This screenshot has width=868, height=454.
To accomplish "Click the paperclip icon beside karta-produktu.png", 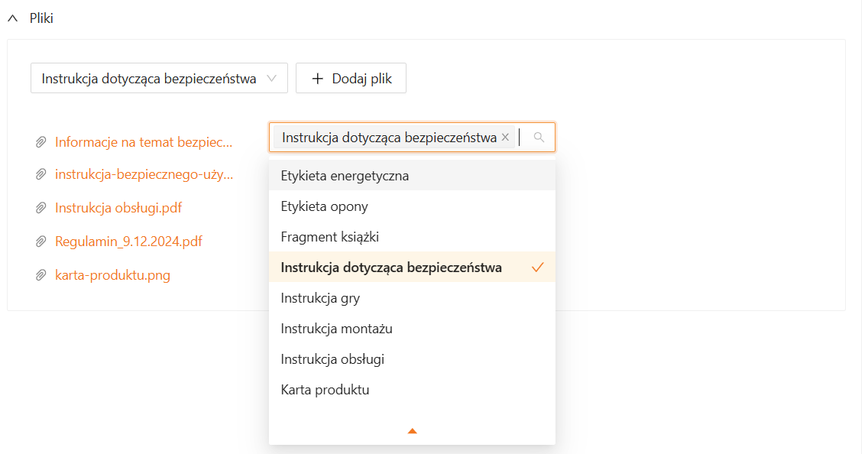I will click(x=41, y=274).
